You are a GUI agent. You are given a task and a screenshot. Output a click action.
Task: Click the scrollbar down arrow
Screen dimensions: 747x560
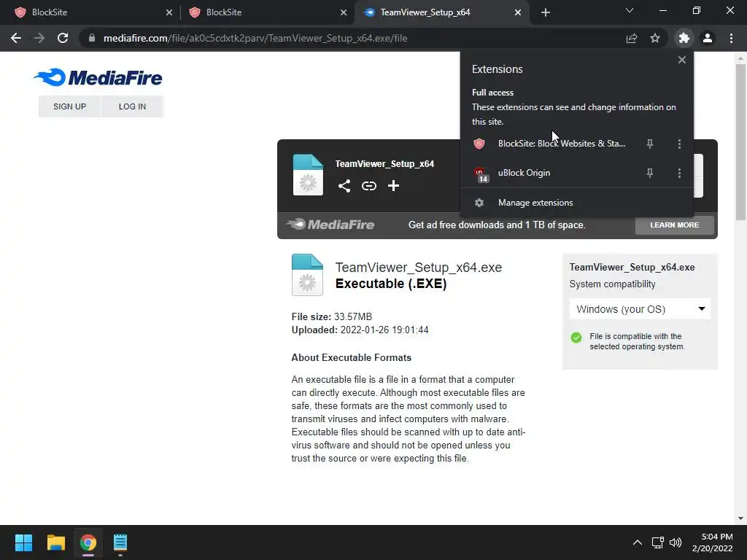coord(740,518)
